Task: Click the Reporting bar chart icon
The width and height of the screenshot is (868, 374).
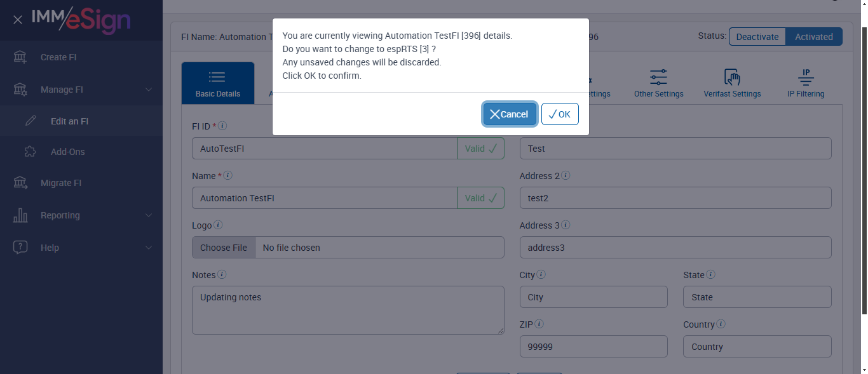Action: [20, 215]
